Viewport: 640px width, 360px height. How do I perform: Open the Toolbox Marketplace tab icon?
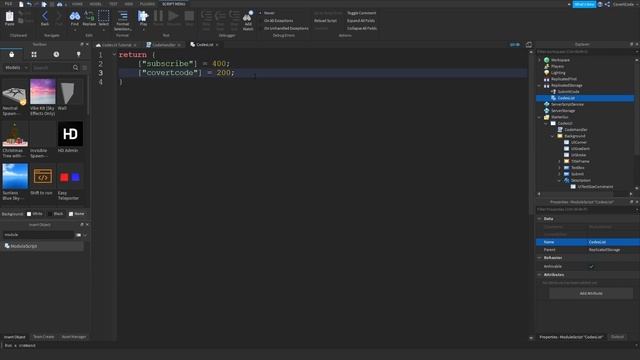coord(11,54)
